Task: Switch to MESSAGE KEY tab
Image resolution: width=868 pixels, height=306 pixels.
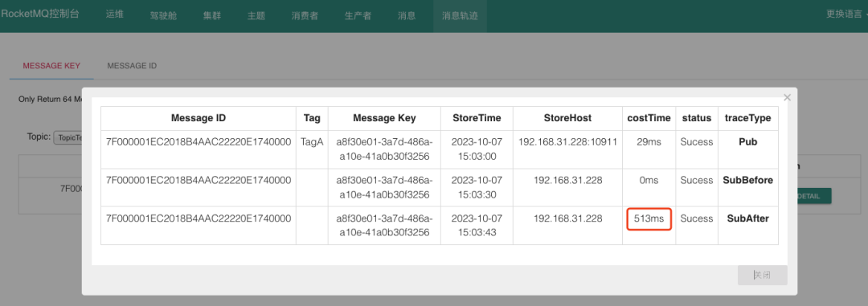Action: tap(51, 66)
